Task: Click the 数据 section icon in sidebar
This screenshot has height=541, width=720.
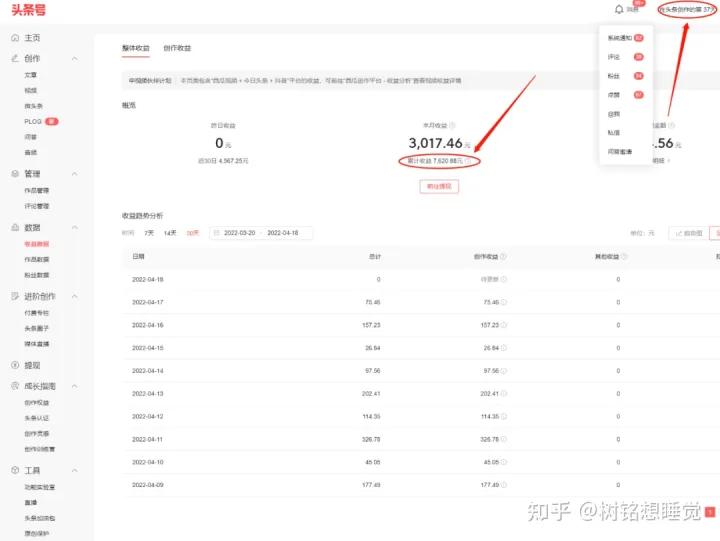Action: [15, 227]
